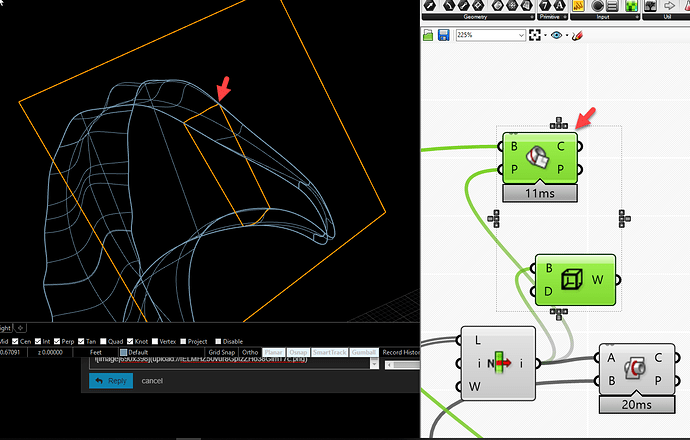Toggle Planar in the status bar
The width and height of the screenshot is (690, 440).
[273, 352]
